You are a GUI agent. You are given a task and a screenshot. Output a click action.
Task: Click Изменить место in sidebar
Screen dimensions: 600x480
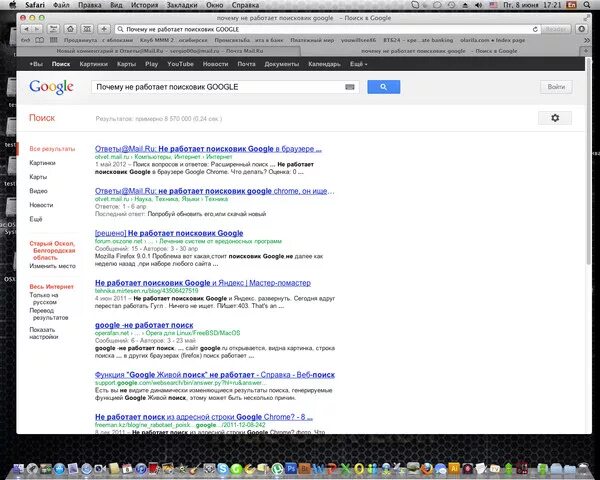click(x=52, y=266)
